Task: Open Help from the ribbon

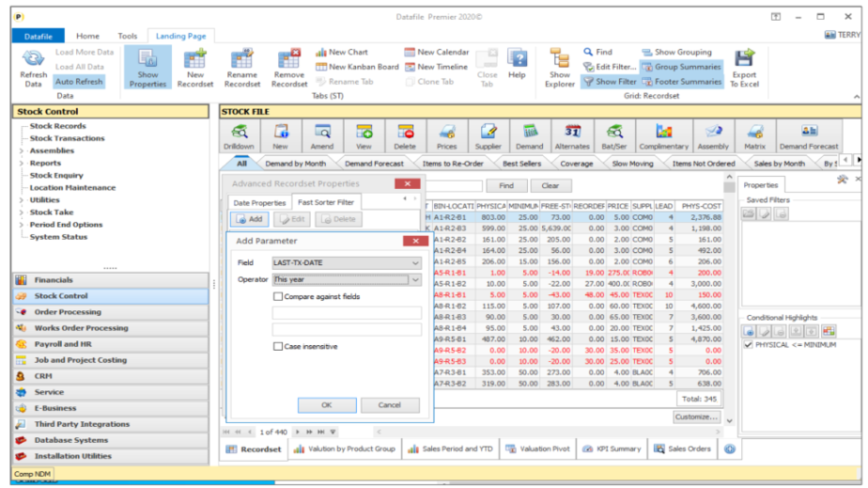Action: [517, 64]
